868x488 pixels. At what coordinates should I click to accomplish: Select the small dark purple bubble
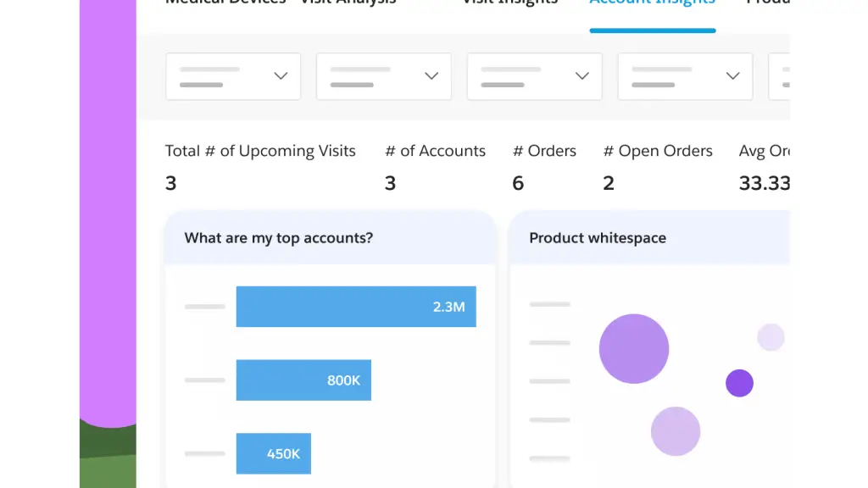(739, 383)
